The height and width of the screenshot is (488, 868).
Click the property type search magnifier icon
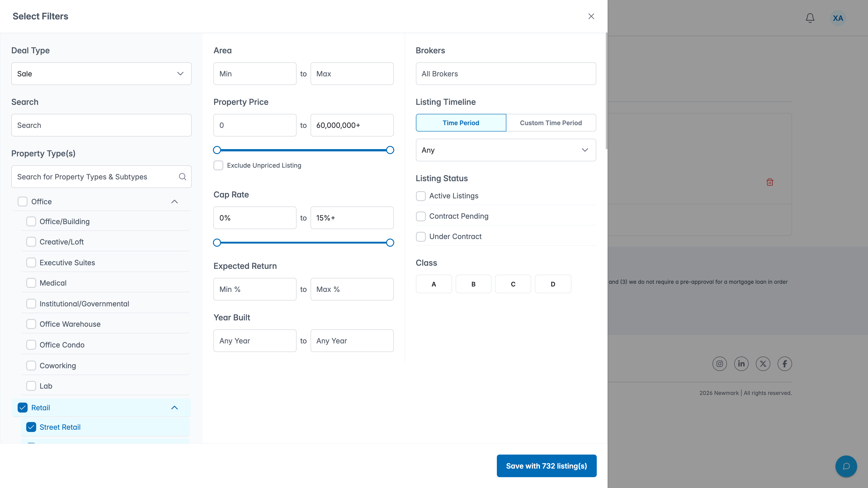(182, 176)
